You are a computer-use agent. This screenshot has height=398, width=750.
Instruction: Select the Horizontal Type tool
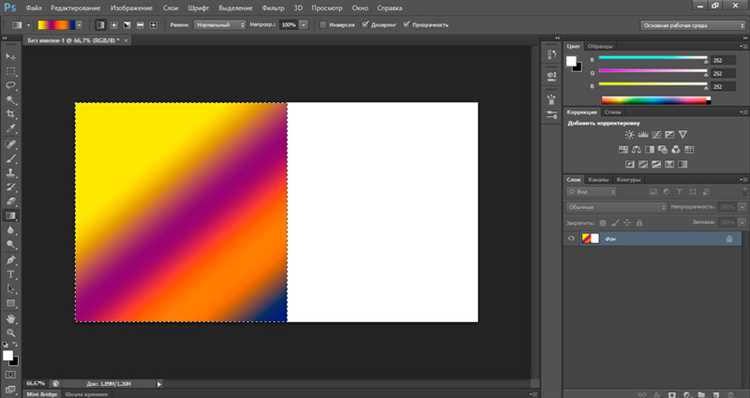(11, 275)
